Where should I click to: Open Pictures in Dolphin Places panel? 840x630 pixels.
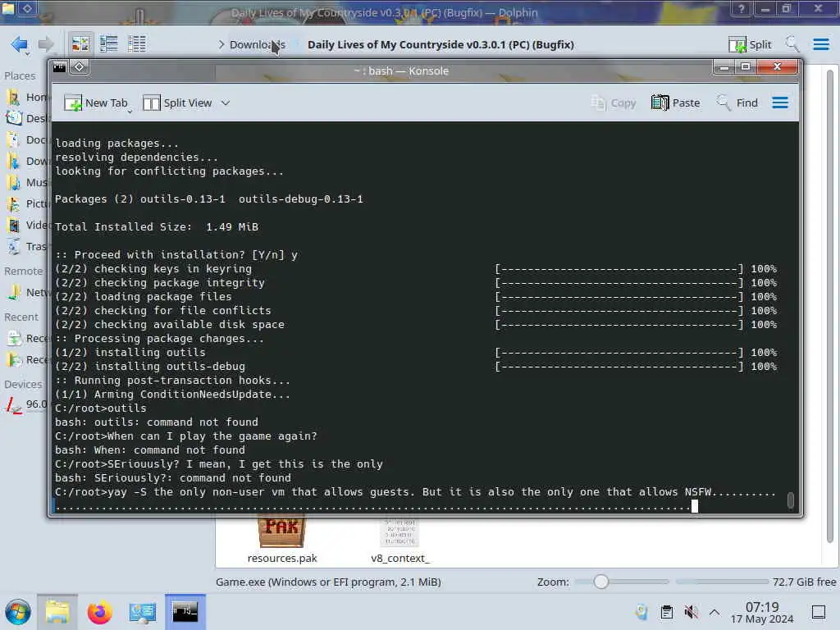(x=27, y=204)
